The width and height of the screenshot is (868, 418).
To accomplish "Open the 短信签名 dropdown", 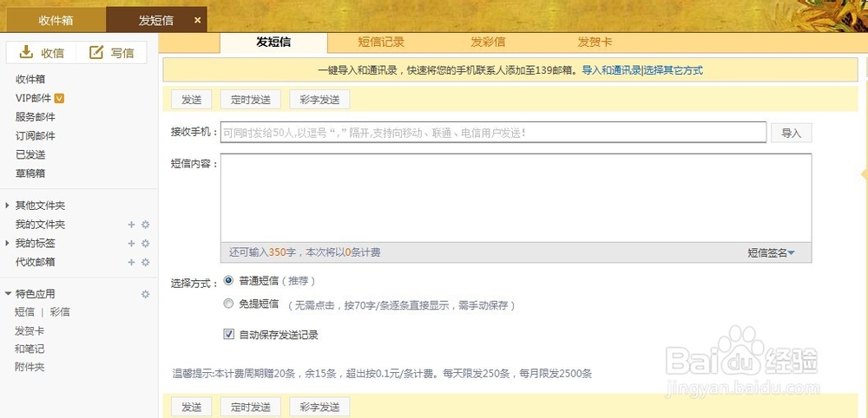I will pos(771,252).
